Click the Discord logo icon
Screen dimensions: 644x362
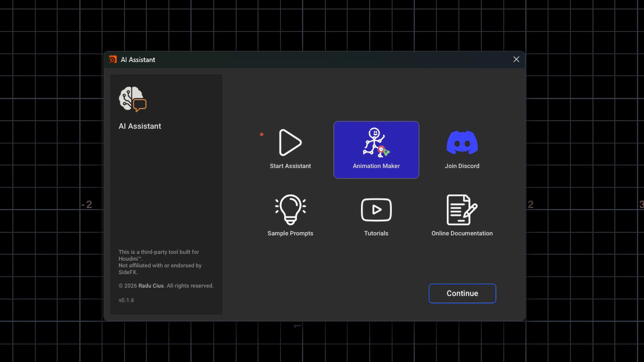(462, 142)
